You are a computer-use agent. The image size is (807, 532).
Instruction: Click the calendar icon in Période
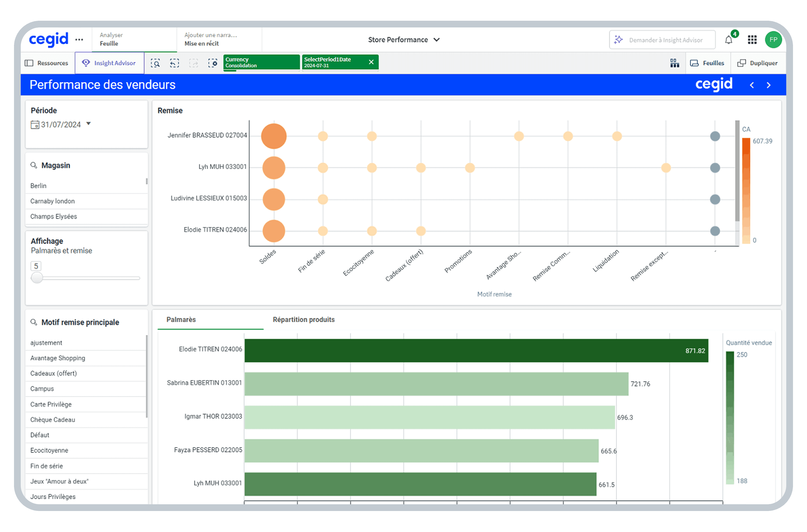(35, 125)
